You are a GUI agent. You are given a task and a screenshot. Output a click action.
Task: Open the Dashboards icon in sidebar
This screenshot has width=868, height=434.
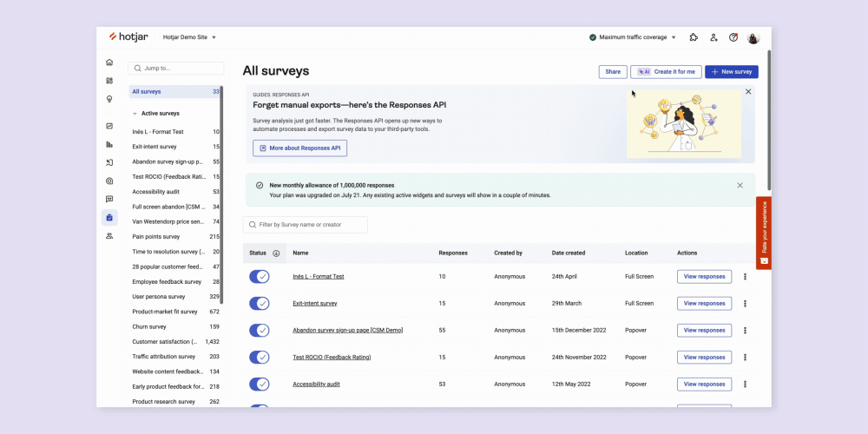109,80
